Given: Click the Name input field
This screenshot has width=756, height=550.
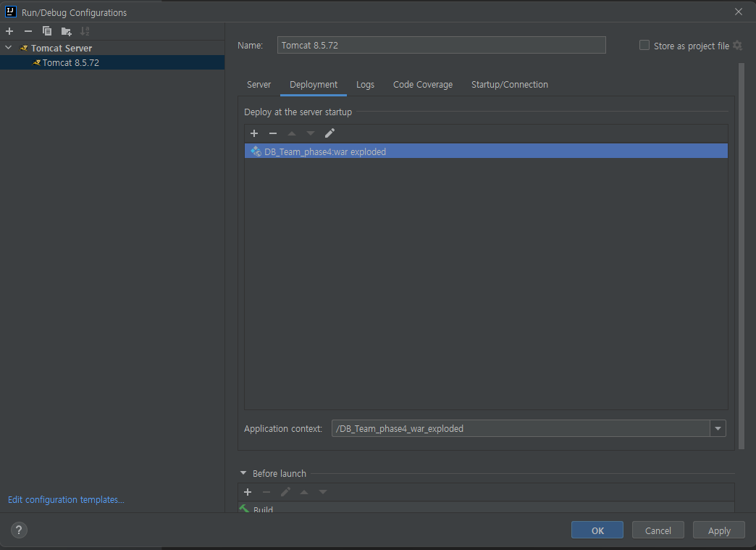Looking at the screenshot, I should [441, 46].
